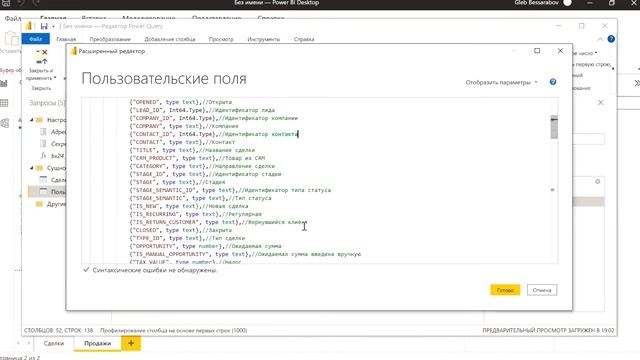Switch to the Добавление столбца tab
Screen dimensions: 640x360
[170, 39]
